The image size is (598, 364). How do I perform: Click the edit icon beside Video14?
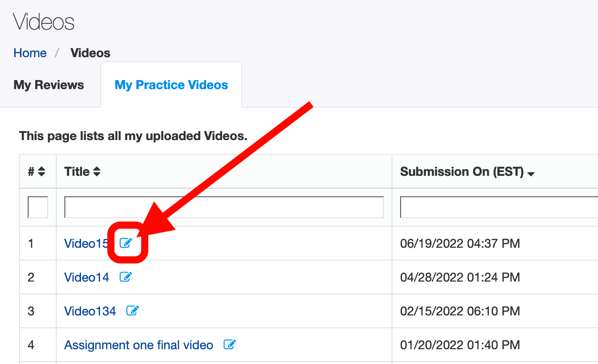tap(125, 277)
